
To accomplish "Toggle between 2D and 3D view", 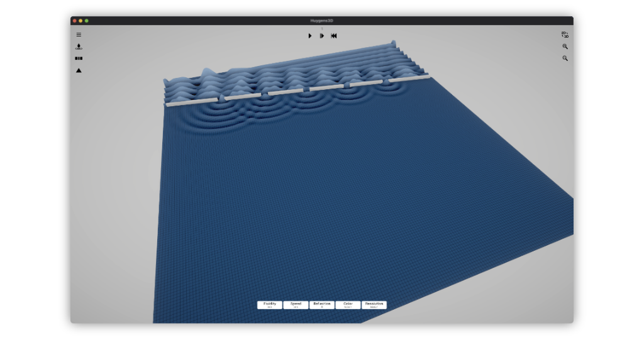I will [x=565, y=35].
